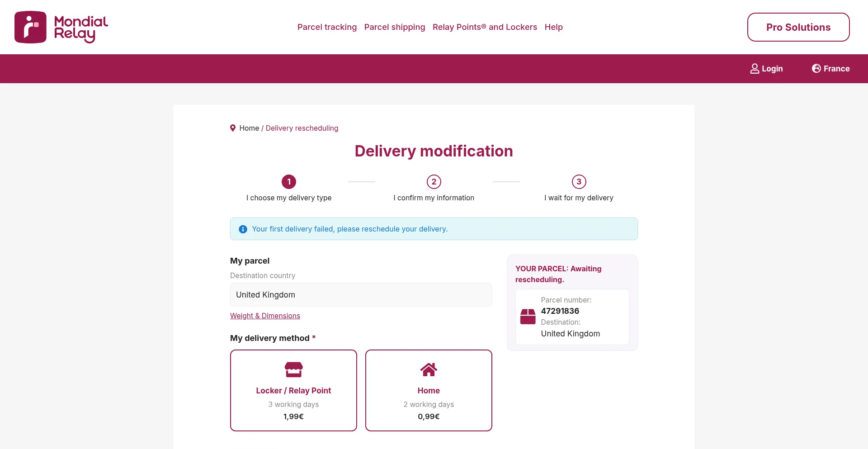The image size is (868, 449).
Task: Click the Mondial Relay logo
Action: click(x=61, y=27)
